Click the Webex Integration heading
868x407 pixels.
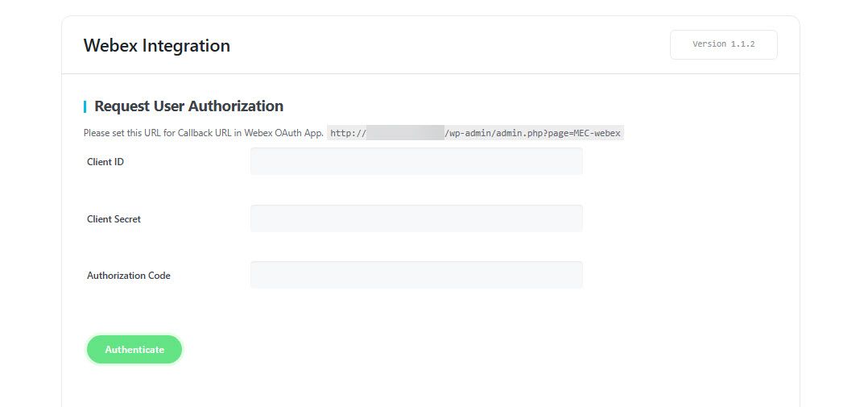click(x=157, y=45)
